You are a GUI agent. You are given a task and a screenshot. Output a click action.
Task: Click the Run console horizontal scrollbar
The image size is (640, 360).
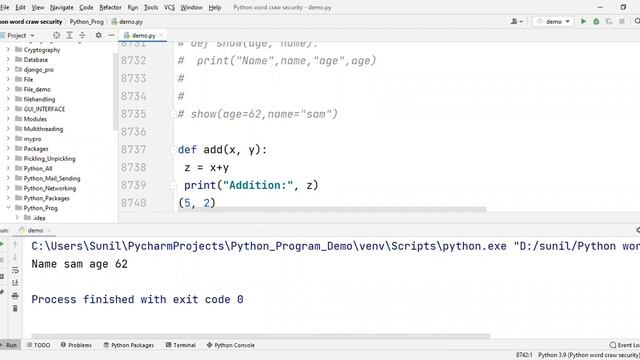click(260, 336)
